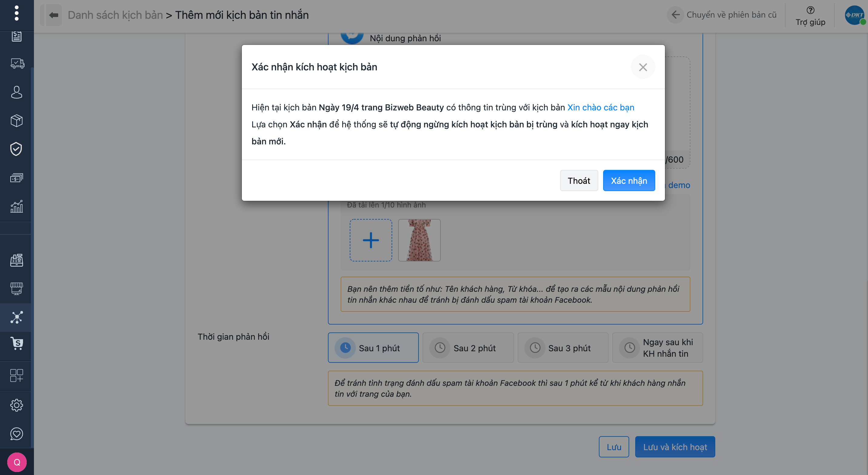Go to Danh sách kịch bản breadcrumb
Screen dimensions: 868x475
(x=115, y=15)
